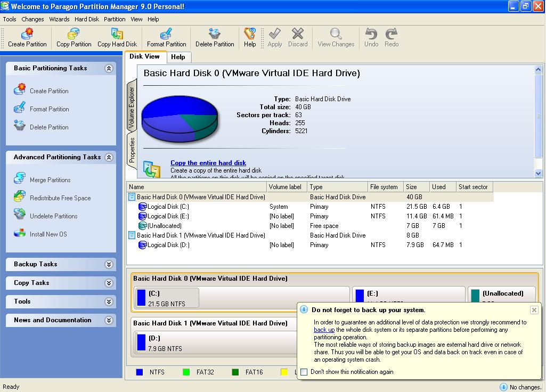Screen dimensions: 546x392
Task: Expand the Copy Tasks panel
Action: pos(109,283)
